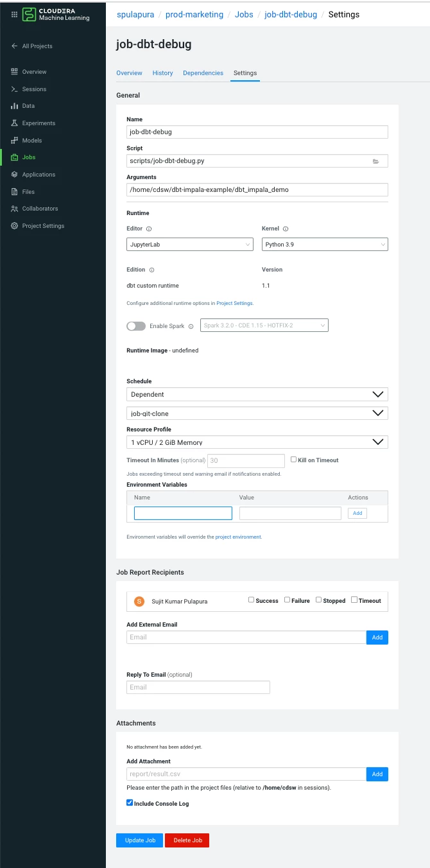Click Sujit Kumar Pulapura's avatar icon
The width and height of the screenshot is (430, 868).
pyautogui.click(x=139, y=602)
